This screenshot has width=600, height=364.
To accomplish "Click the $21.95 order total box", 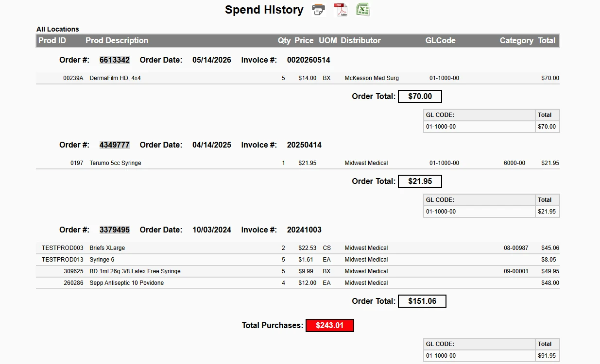I will point(420,181).
